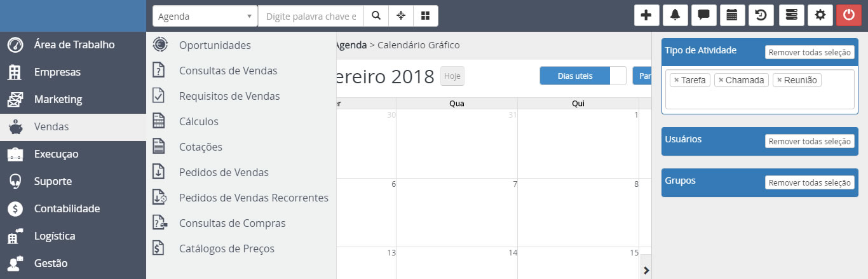The width and height of the screenshot is (868, 279).
Task: Click the Hoje button
Action: point(452,76)
